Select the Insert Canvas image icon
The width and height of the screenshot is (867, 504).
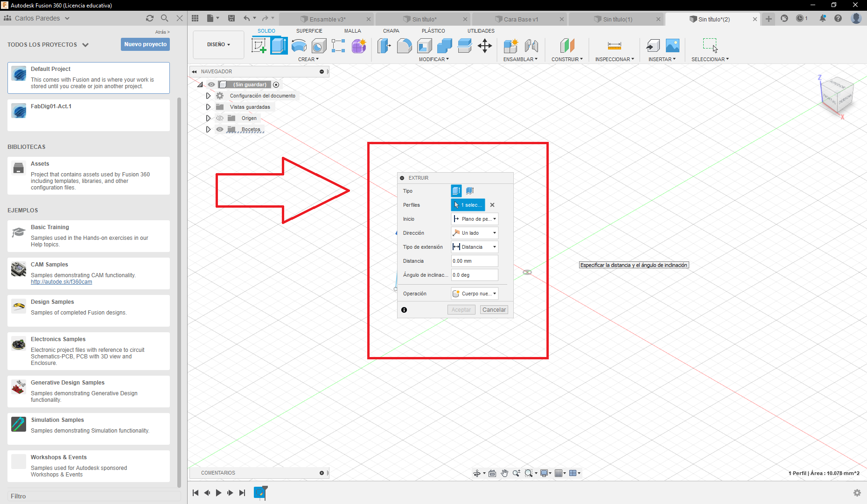pyautogui.click(x=672, y=46)
